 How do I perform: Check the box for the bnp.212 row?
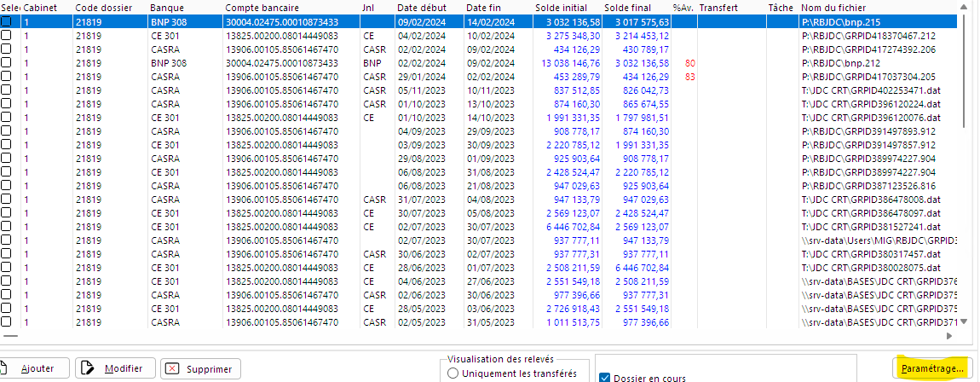(x=7, y=62)
